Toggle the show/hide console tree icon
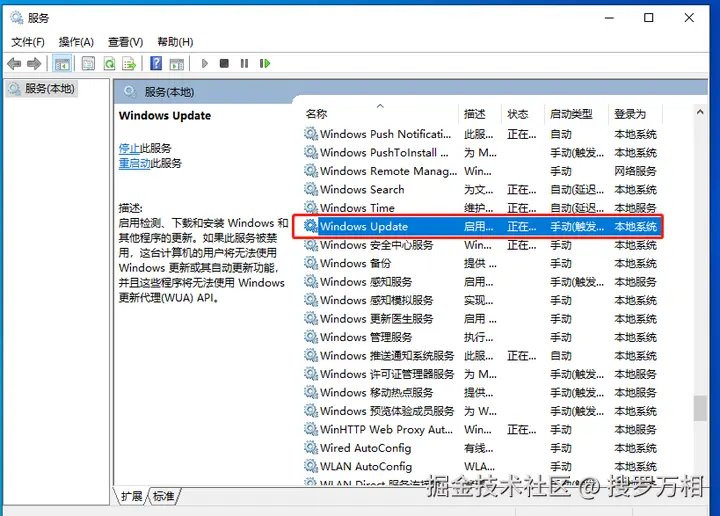 (62, 63)
